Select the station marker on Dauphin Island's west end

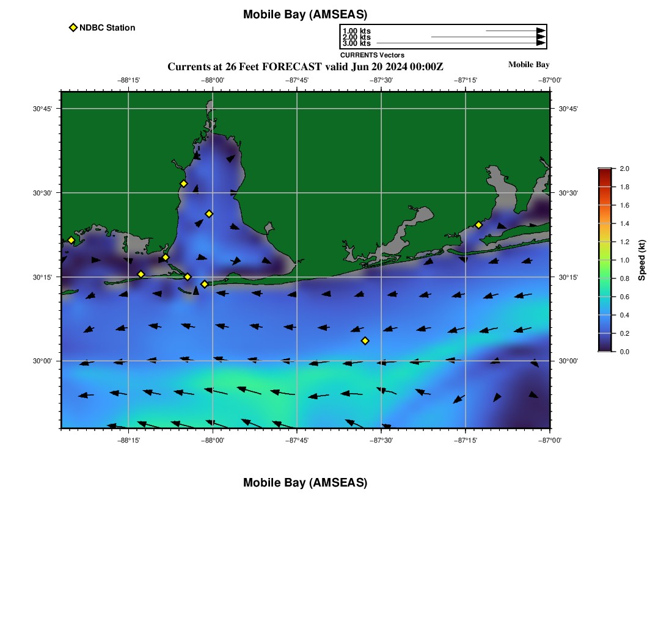pyautogui.click(x=141, y=274)
